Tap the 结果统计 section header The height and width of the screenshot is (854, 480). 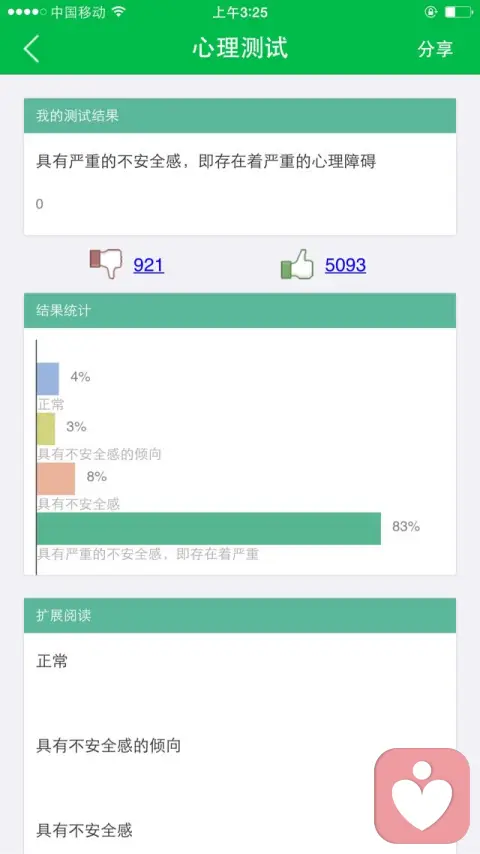[240, 310]
